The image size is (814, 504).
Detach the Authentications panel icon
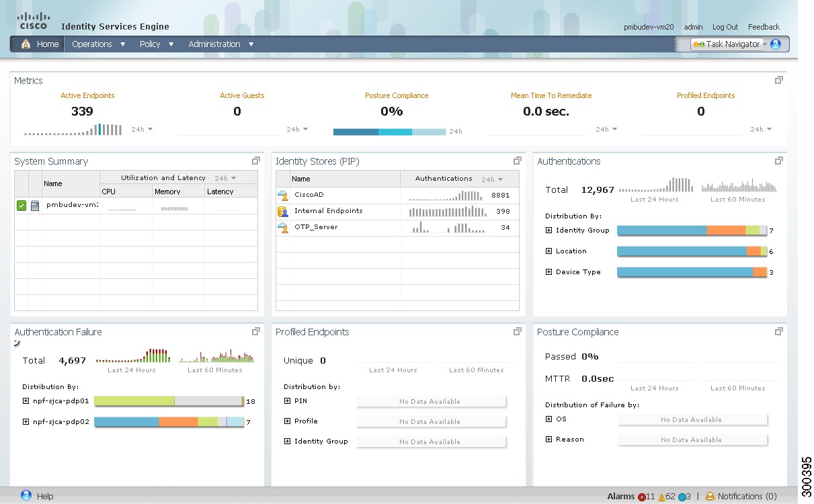point(778,161)
